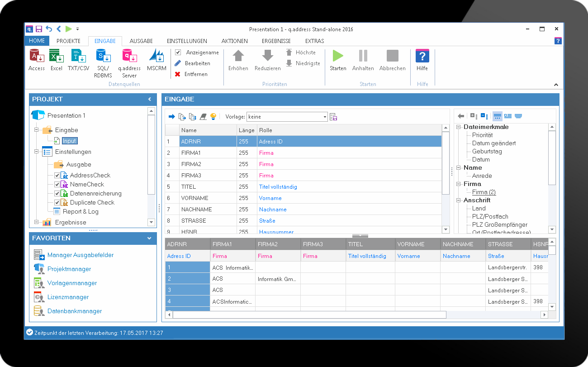Click gray back arrow in roles panel
Viewport: 588px width, 367px height.
461,116
